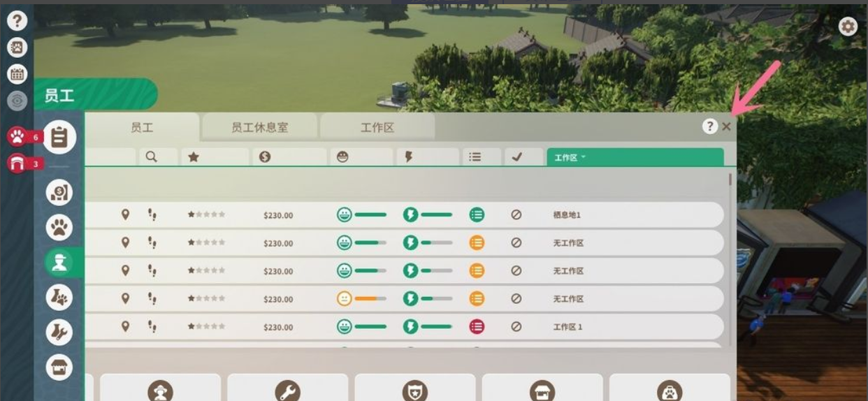Open the finances coin icon in the sidebar

click(x=59, y=192)
